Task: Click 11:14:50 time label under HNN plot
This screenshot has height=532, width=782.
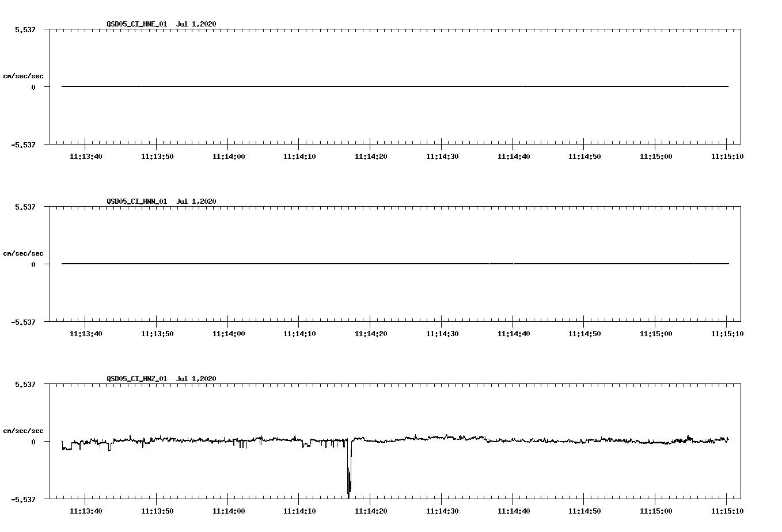Action: tap(584, 334)
